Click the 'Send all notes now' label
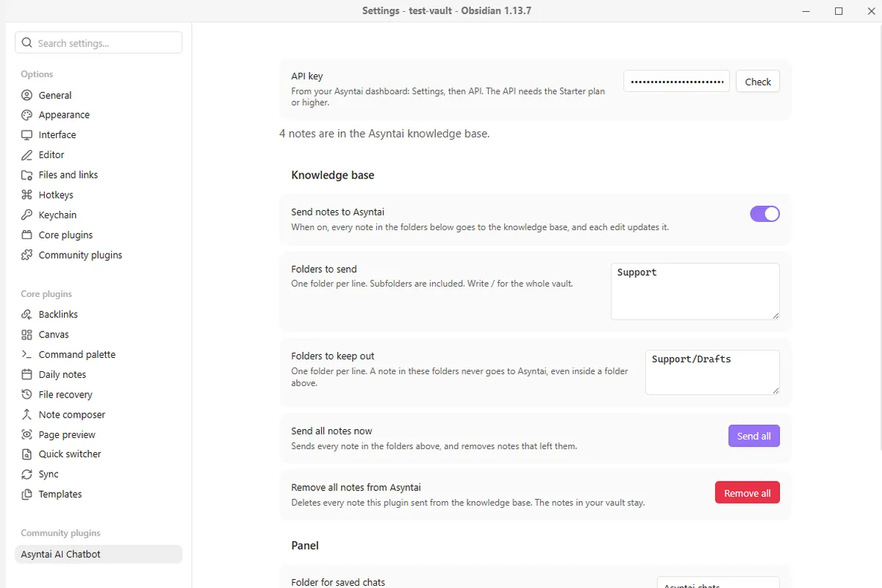Viewport: 882px width, 588px height. pyautogui.click(x=331, y=431)
